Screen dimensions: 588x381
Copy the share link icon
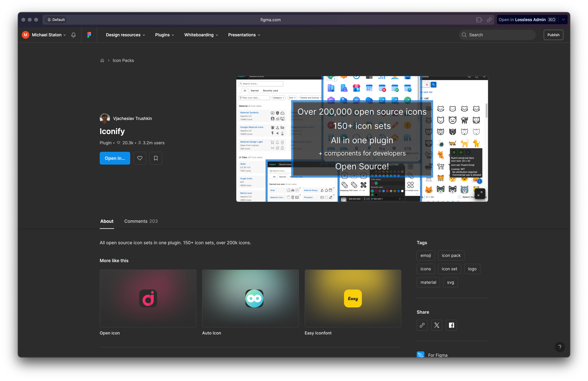[x=422, y=325]
